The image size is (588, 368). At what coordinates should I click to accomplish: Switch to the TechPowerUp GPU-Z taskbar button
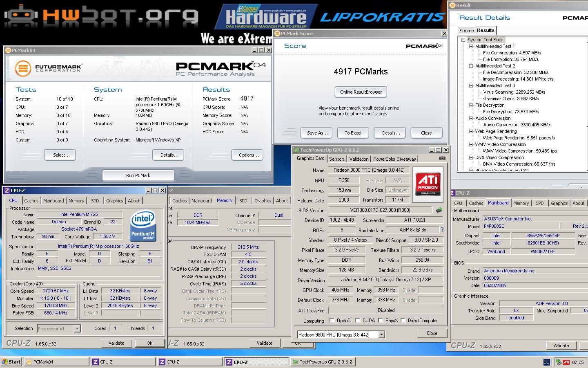[x=322, y=361]
